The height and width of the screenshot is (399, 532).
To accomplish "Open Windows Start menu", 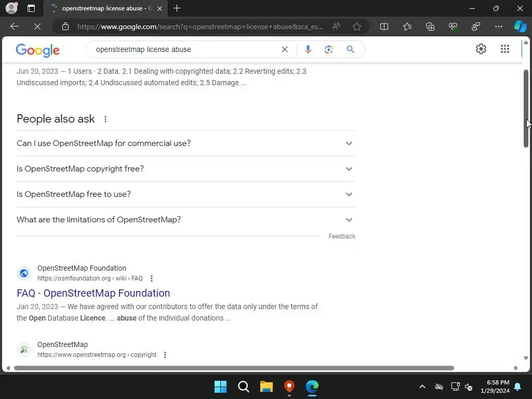I will tap(220, 387).
